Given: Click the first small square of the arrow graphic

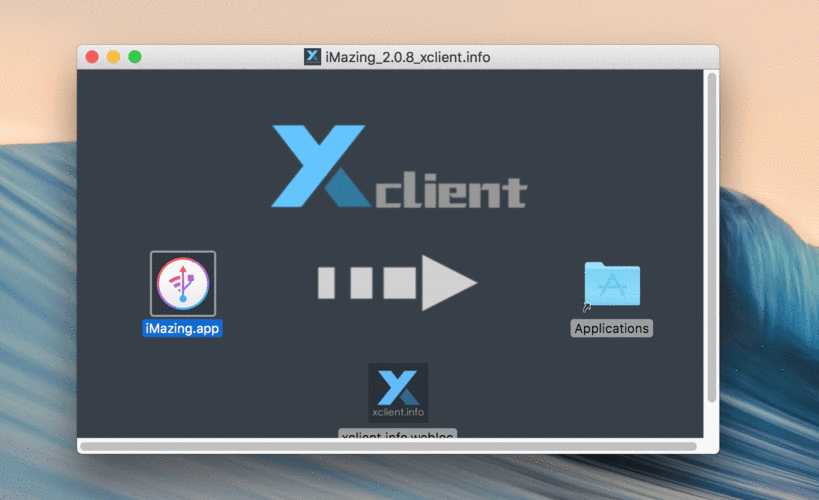Looking at the screenshot, I should [x=326, y=283].
